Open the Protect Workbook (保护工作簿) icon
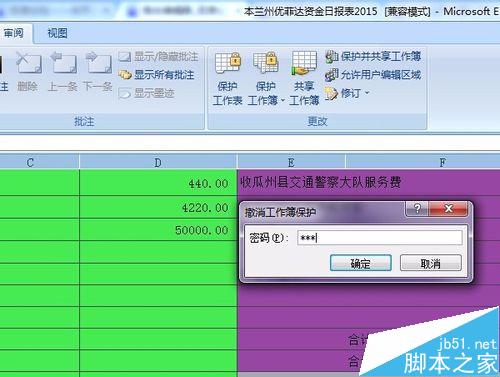500x377 pixels. point(266,78)
